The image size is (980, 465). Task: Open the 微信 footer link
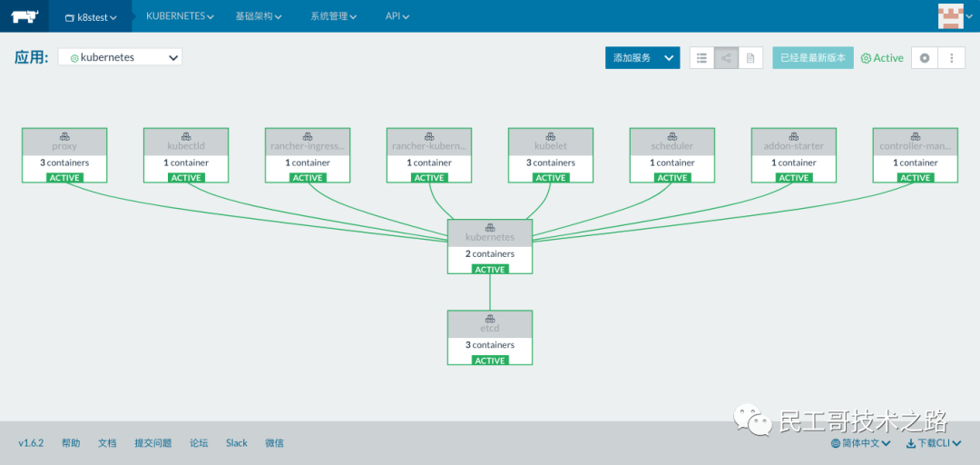(x=274, y=443)
